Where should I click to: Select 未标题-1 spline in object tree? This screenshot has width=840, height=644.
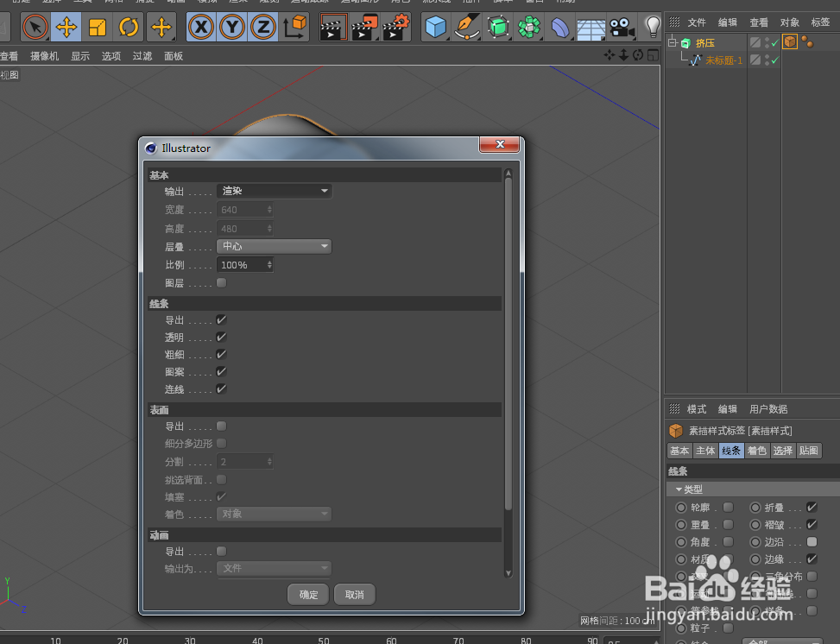click(723, 60)
